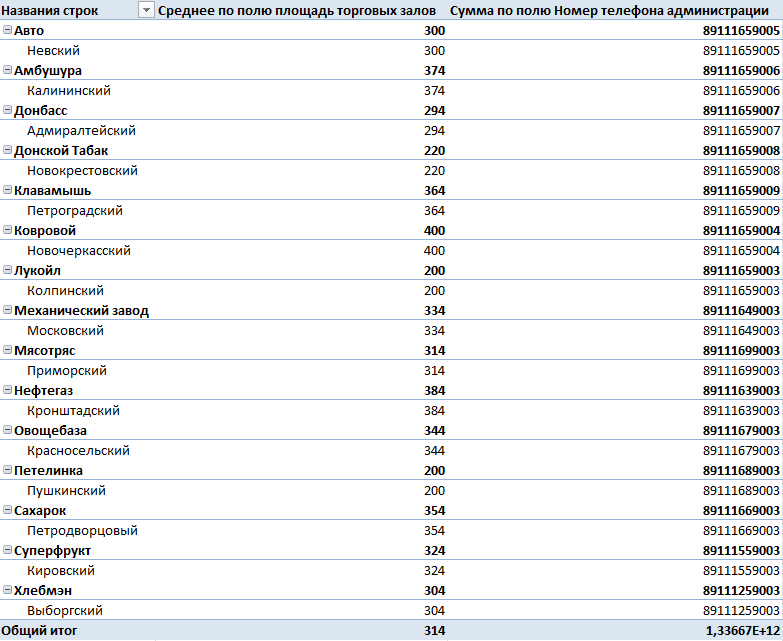Select the Петроградский row label
This screenshot has height=641, width=783.
[75, 210]
